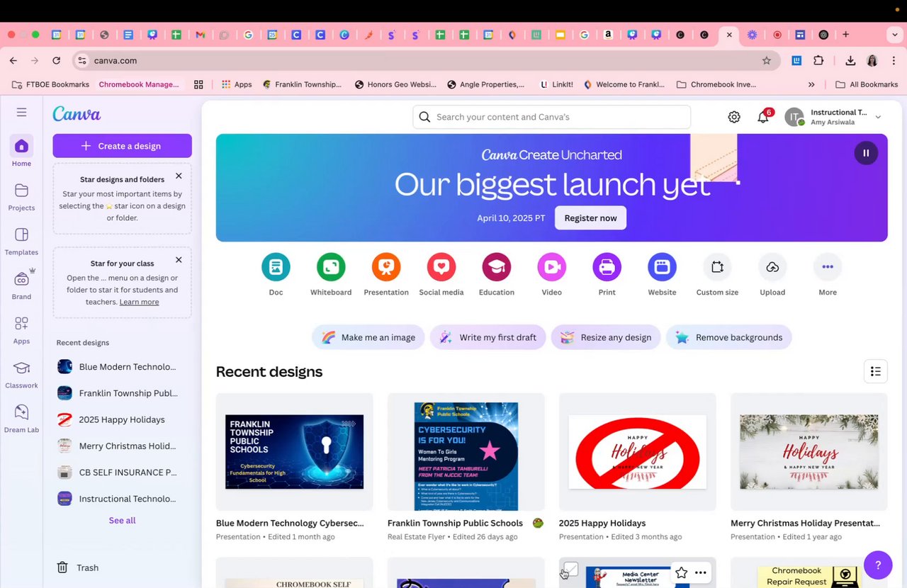Open Merry Christmas Holiday Presentation thumbnail

pyautogui.click(x=809, y=451)
